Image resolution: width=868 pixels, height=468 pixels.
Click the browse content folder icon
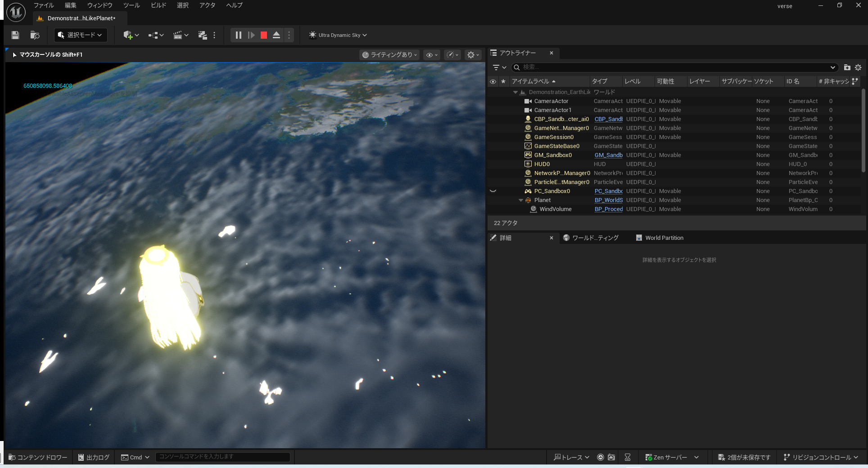[35, 35]
